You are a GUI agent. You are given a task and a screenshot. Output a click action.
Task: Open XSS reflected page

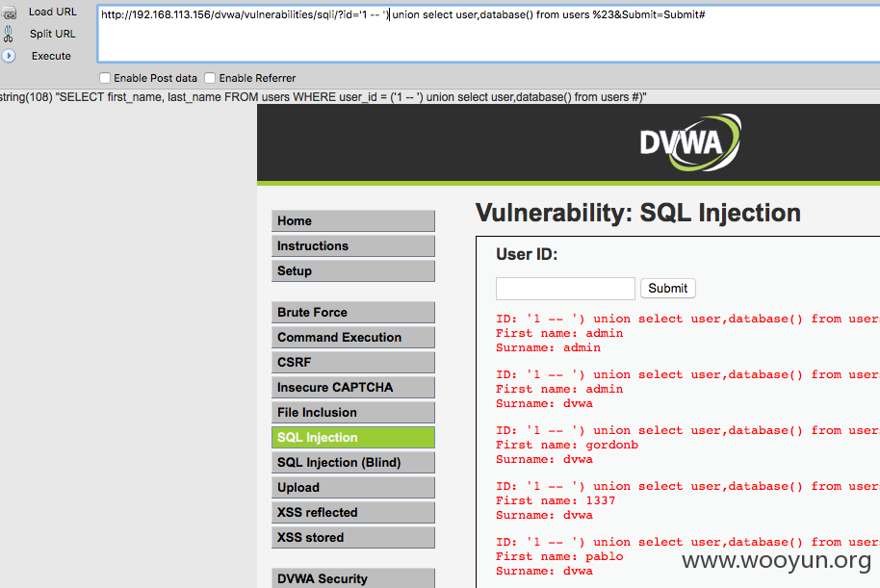click(x=353, y=512)
